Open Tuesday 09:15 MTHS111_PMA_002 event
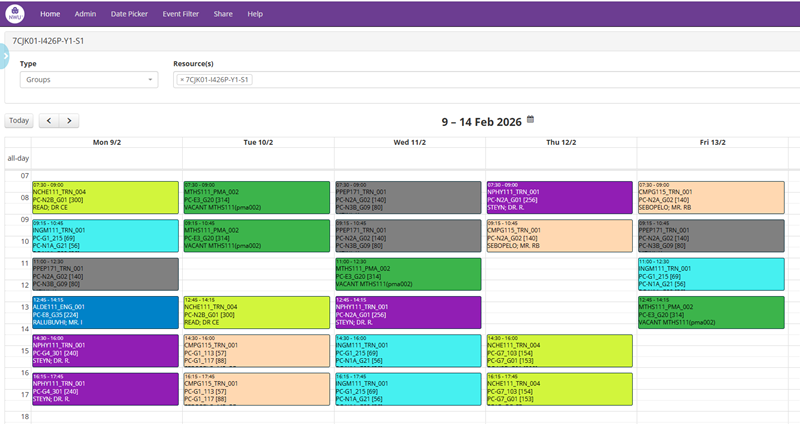 pyautogui.click(x=257, y=236)
